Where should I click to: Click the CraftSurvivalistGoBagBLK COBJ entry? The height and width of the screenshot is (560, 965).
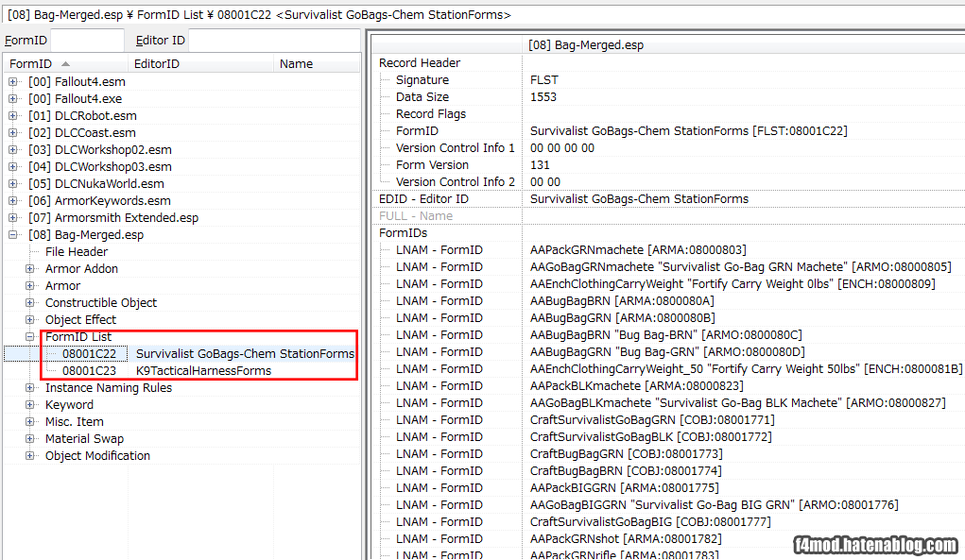(650, 437)
